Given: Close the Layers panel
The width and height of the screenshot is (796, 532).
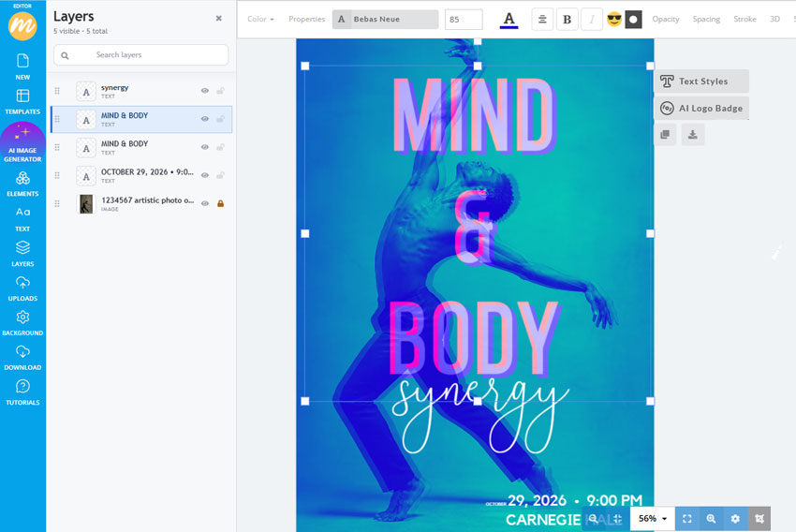Looking at the screenshot, I should tap(219, 19).
